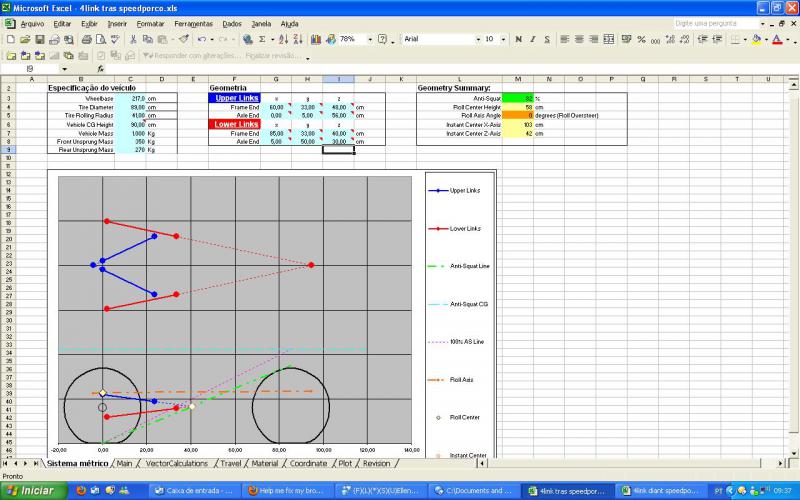The width and height of the screenshot is (800, 500).
Task: Open Print Preview from the toolbar
Action: tap(101, 39)
